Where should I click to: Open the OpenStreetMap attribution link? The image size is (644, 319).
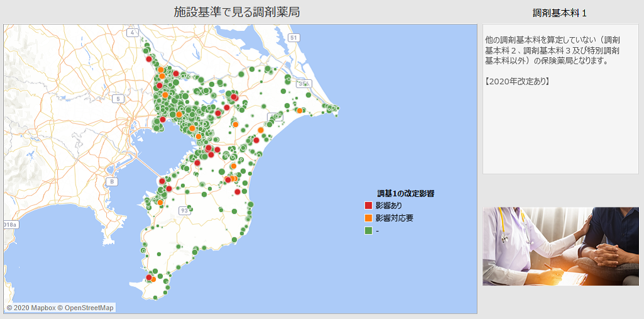click(86, 308)
